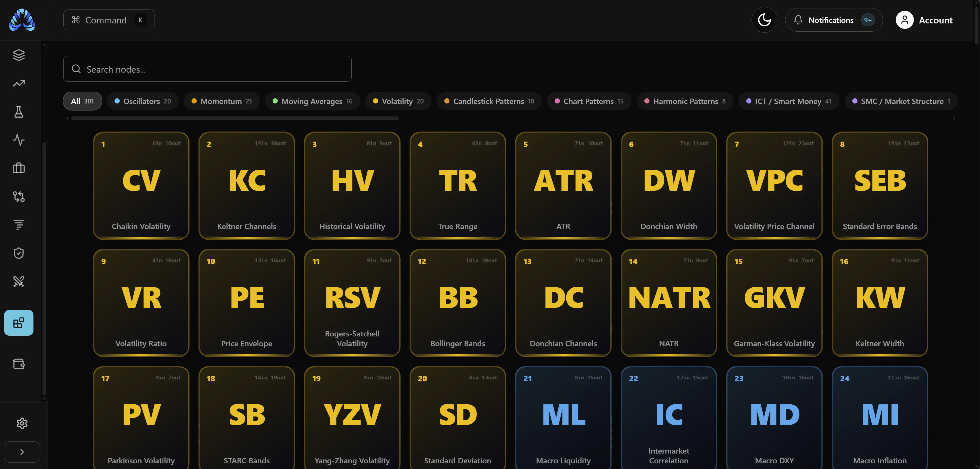This screenshot has height=469, width=980.
Task: Open the Bollinger Bands node card
Action: point(458,303)
